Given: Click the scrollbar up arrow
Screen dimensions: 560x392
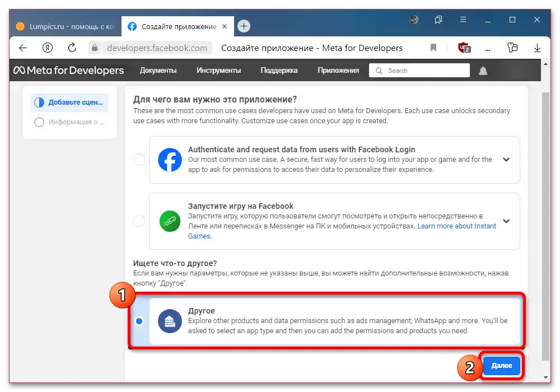Looking at the screenshot, I should click(x=545, y=64).
